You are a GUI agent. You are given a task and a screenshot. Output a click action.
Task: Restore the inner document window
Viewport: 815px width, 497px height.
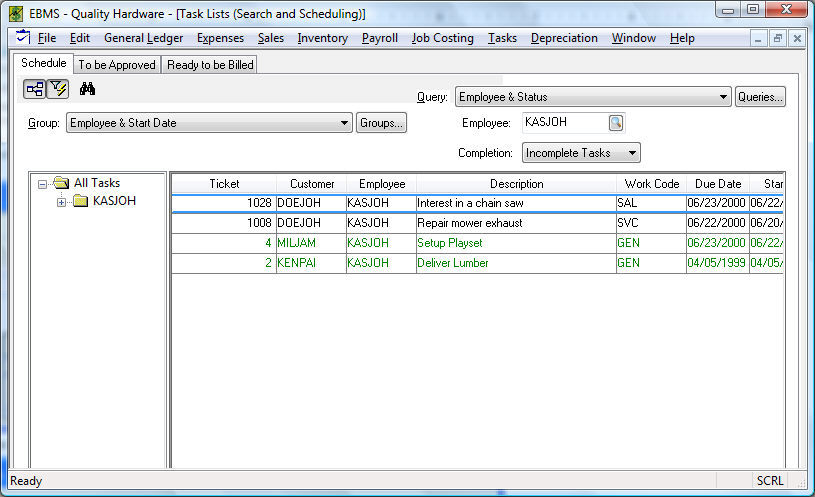(x=778, y=38)
